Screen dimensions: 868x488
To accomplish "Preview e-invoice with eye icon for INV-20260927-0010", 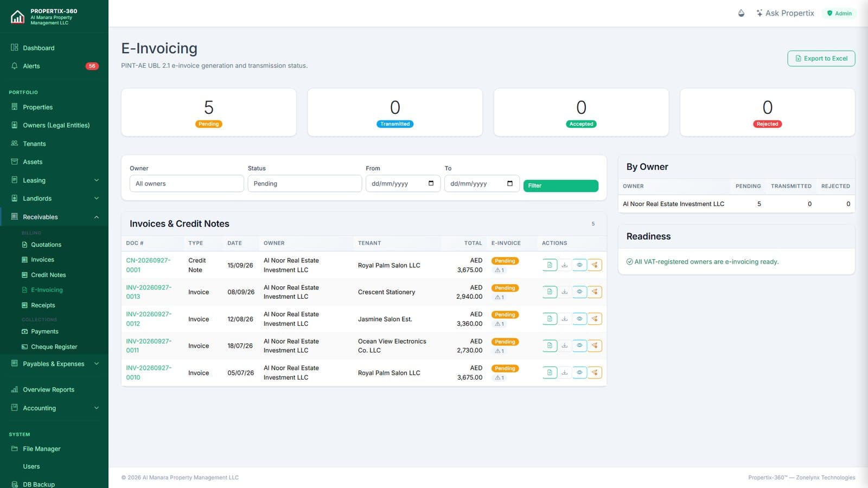I will point(579,373).
